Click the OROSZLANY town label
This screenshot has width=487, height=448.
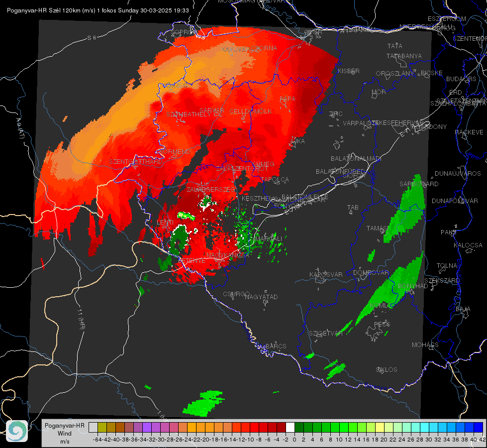tap(395, 74)
